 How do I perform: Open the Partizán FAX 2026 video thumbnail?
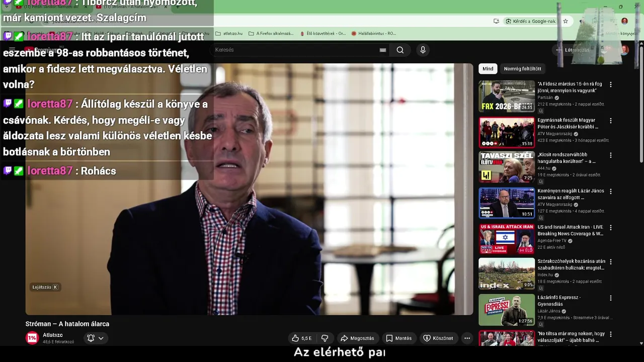507,96
